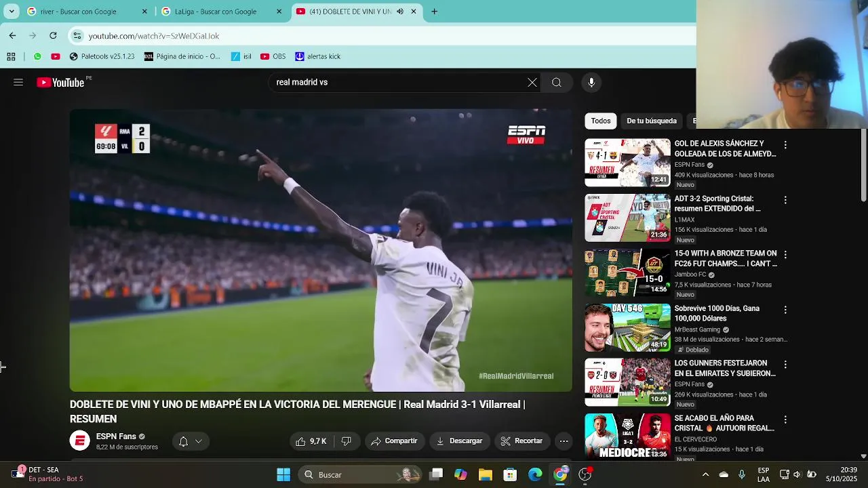Screen dimensions: 868x488
Task: Mute the tab via its speaker icon
Action: coord(399,12)
